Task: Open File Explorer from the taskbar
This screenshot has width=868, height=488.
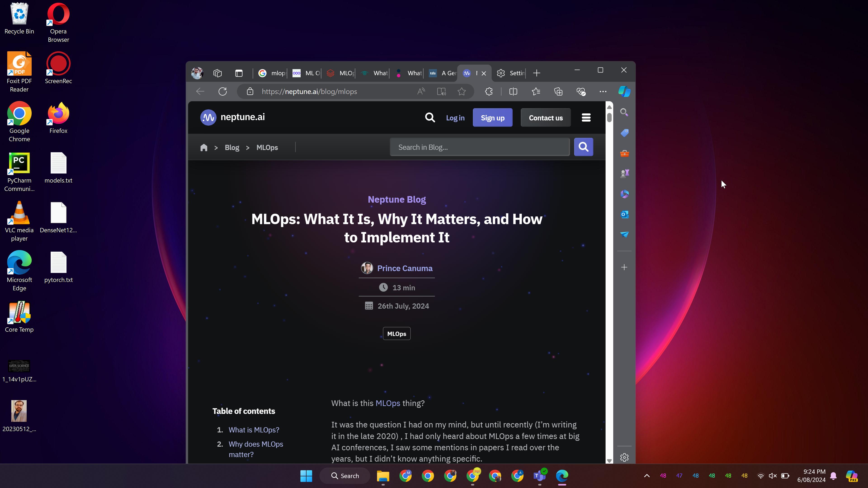Action: point(383,476)
